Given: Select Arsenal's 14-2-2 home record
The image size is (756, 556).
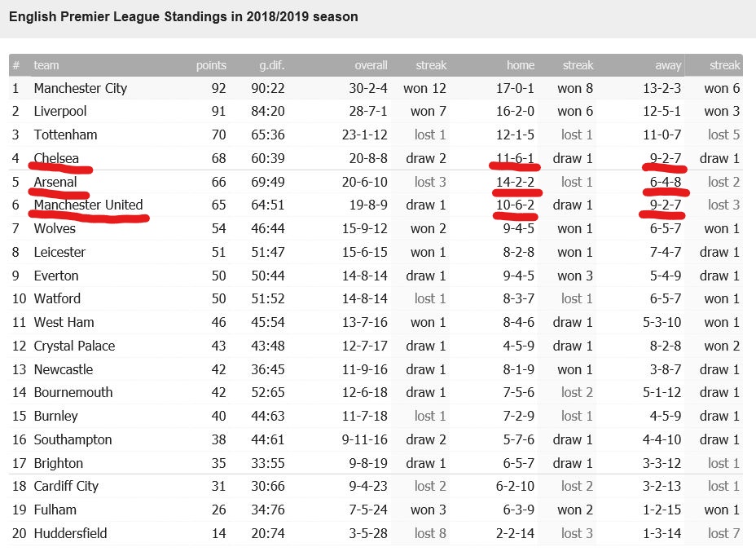Looking at the screenshot, I should [x=515, y=181].
